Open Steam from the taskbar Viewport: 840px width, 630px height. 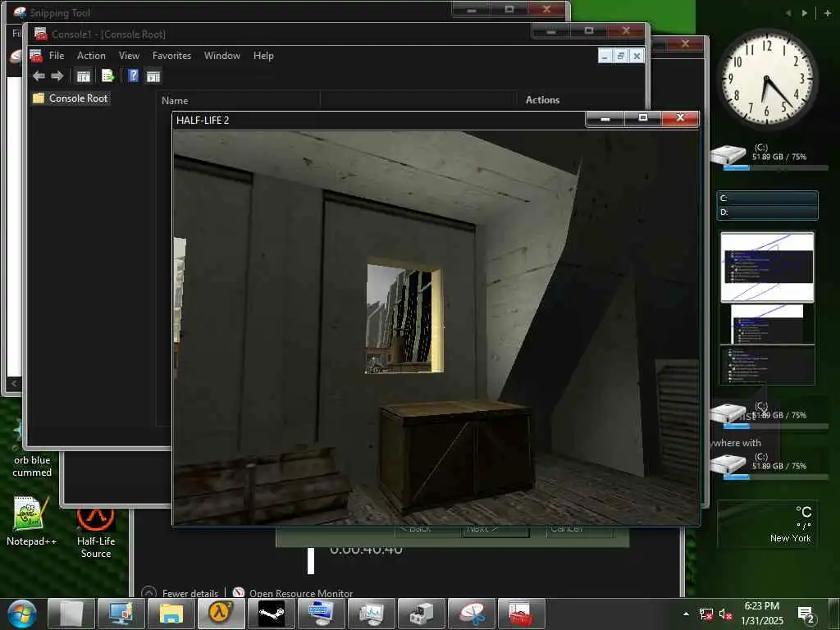click(x=271, y=614)
